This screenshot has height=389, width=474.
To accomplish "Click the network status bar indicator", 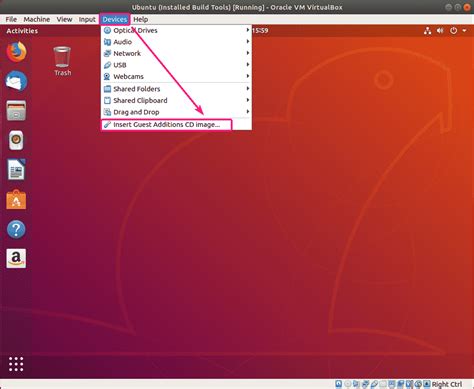I will pyautogui.click(x=365, y=384).
